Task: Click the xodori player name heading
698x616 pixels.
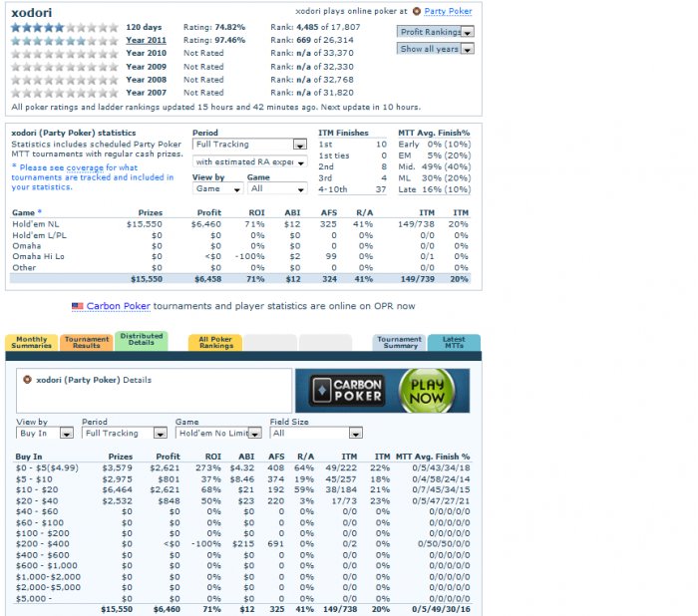Action: point(32,13)
